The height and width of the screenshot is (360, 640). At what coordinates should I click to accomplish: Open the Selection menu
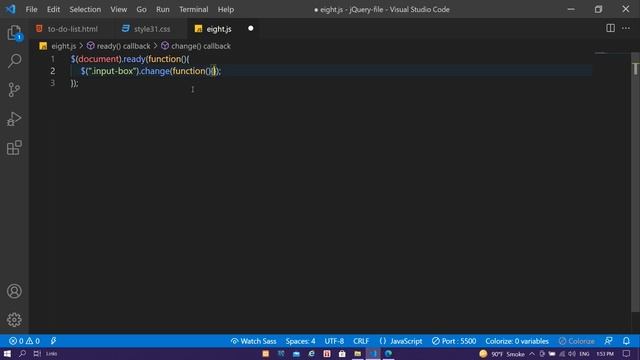click(x=85, y=9)
